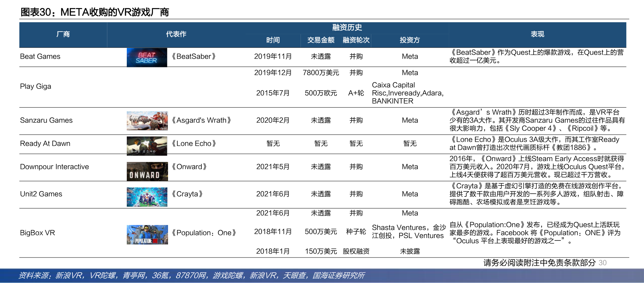Click the Sanzaru Games vendor cell
The image size is (644, 283).
click(x=46, y=120)
